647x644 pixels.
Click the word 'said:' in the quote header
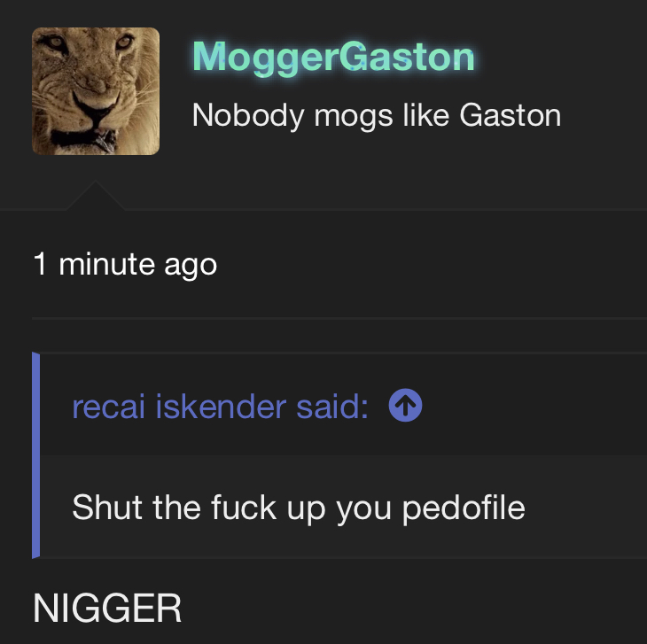pos(332,407)
